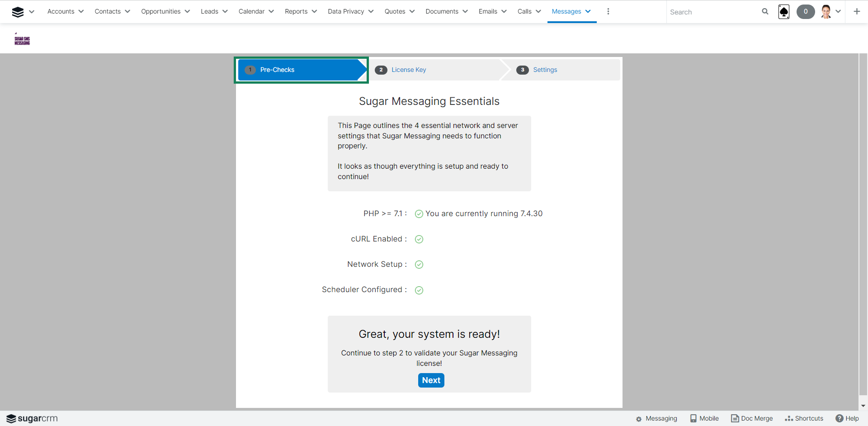Click the search magnifier icon
Screen dimensions: 868x426
pos(765,12)
